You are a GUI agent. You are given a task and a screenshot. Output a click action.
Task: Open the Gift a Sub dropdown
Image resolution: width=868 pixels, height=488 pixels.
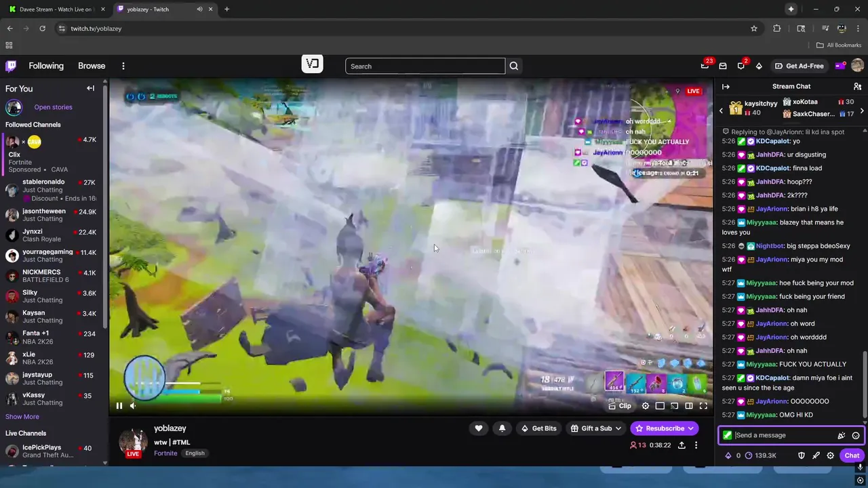[596, 428]
